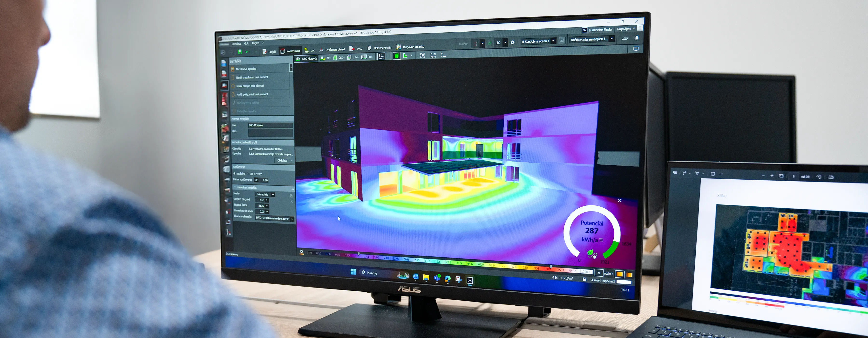Image resolution: width=868 pixels, height=338 pixels.
Task: Click the green 3D view cube icon
Action: coord(397,56)
